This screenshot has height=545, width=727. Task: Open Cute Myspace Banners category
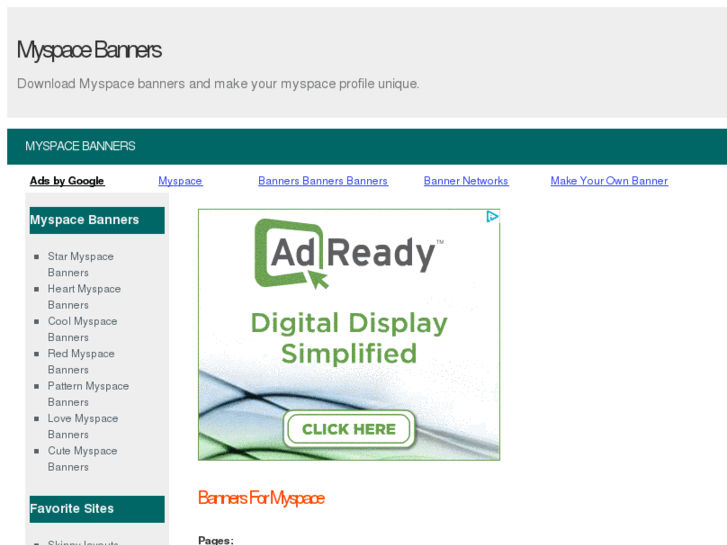(83, 459)
